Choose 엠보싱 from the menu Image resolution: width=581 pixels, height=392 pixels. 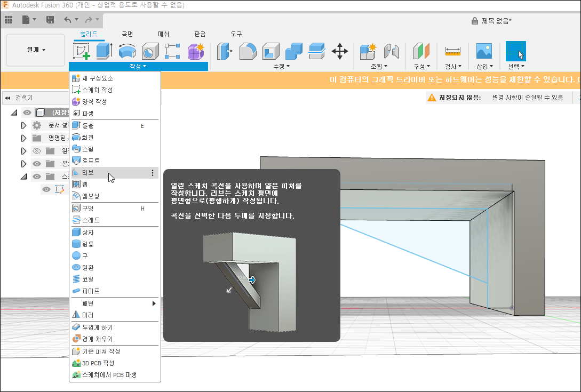[115, 196]
